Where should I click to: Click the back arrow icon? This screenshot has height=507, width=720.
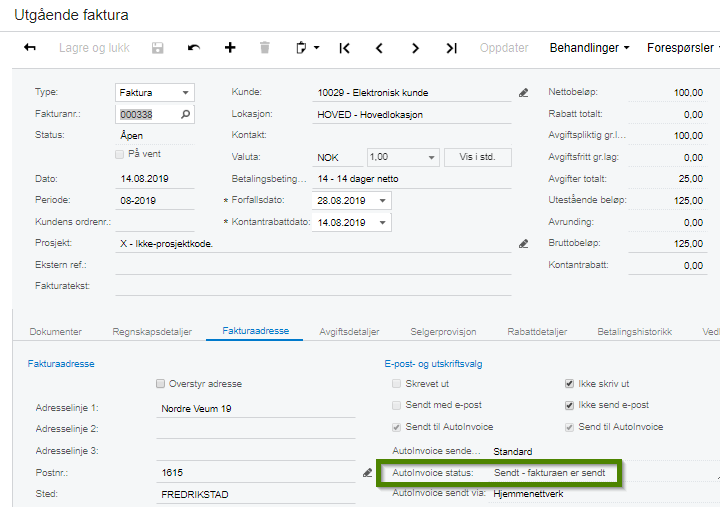point(30,47)
